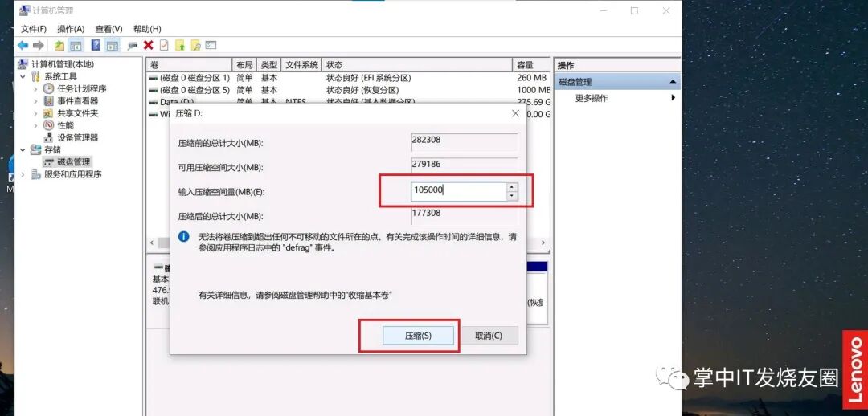868x416 pixels.
Task: Click the Properties checkmark sheet icon
Action: pos(164,45)
